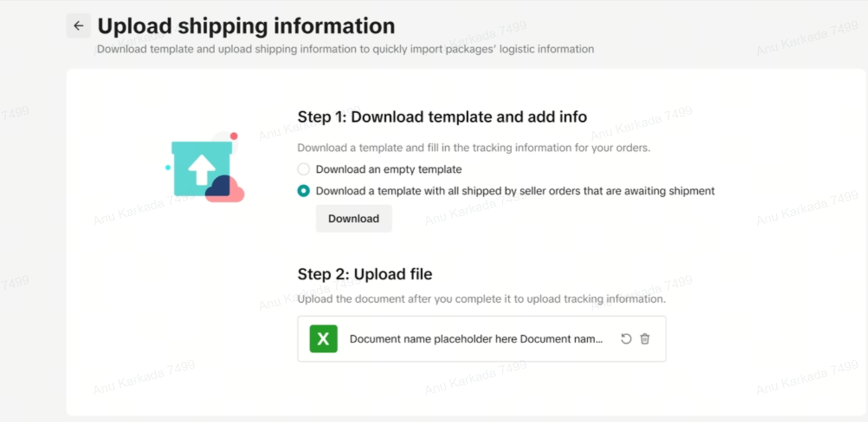Image resolution: width=868 pixels, height=422 pixels.
Task: Select the empty template radio button
Action: [304, 169]
